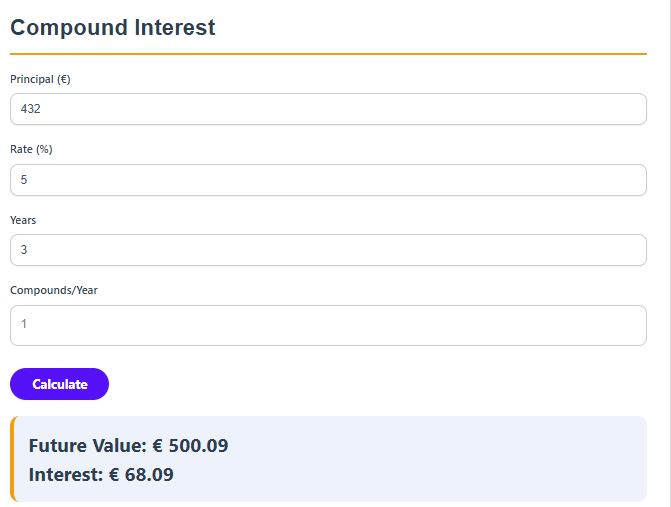Click the "Rate (%)" field label
This screenshot has height=507, width=671.
click(x=31, y=149)
